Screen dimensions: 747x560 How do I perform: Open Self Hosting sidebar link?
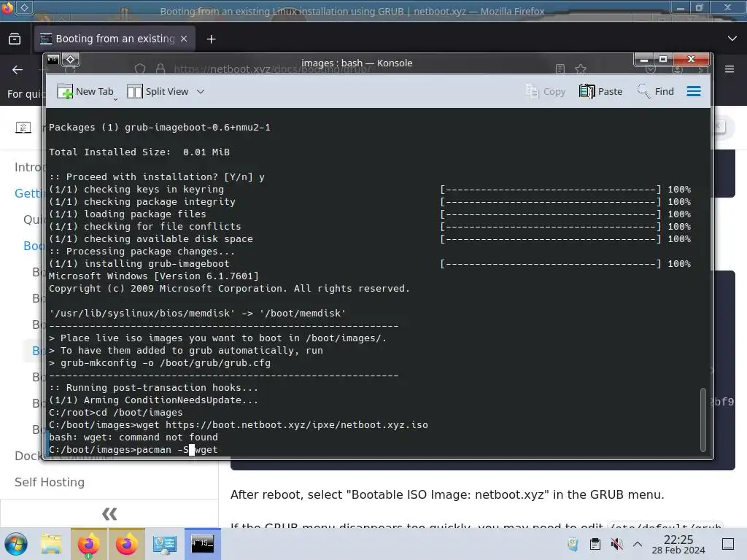point(50,483)
